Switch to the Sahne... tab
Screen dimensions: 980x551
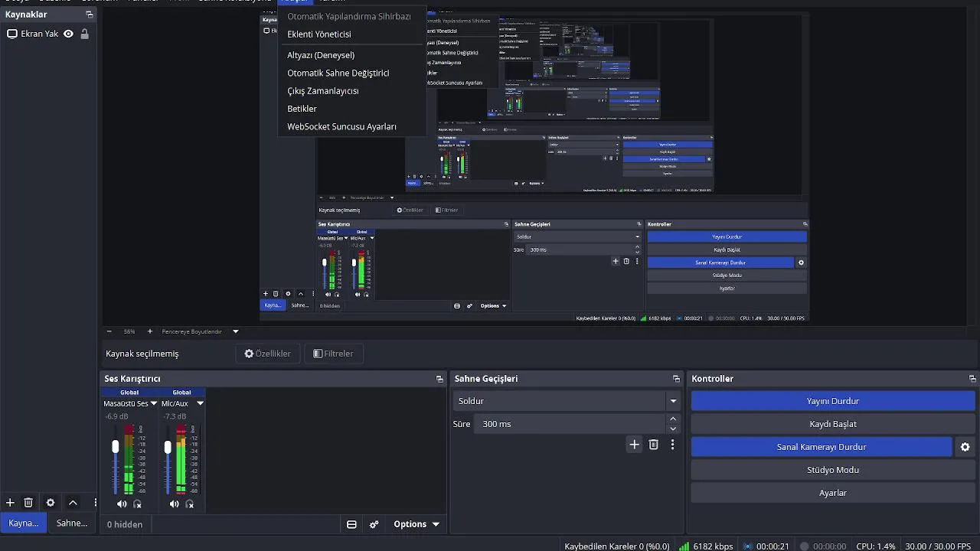coord(72,523)
